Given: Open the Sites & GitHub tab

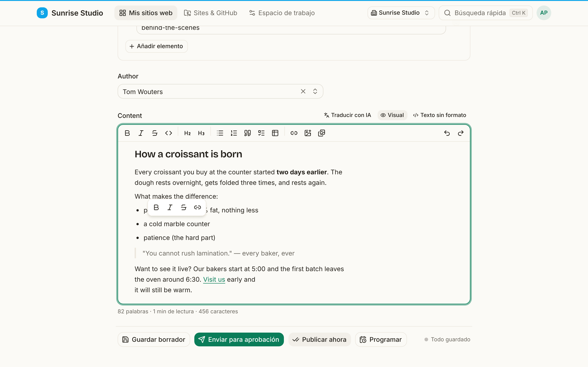Looking at the screenshot, I should (x=210, y=13).
